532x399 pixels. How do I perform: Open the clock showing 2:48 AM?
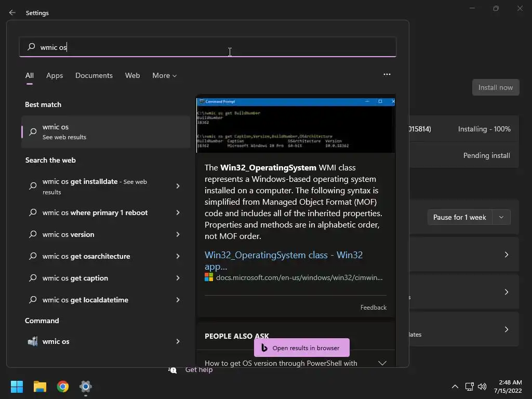coord(508,387)
